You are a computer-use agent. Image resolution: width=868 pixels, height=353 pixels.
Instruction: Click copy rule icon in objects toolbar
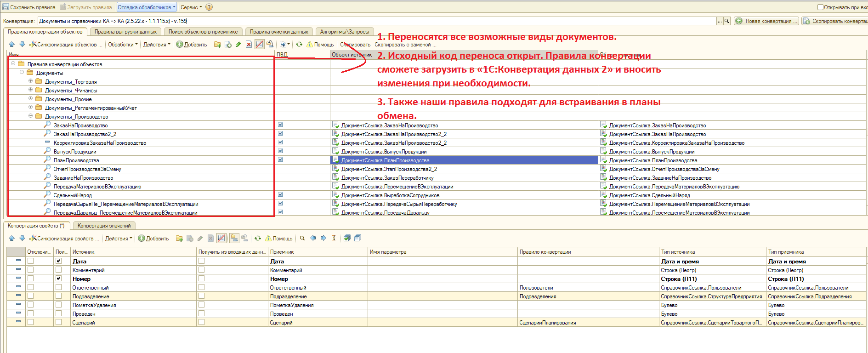[x=228, y=45]
